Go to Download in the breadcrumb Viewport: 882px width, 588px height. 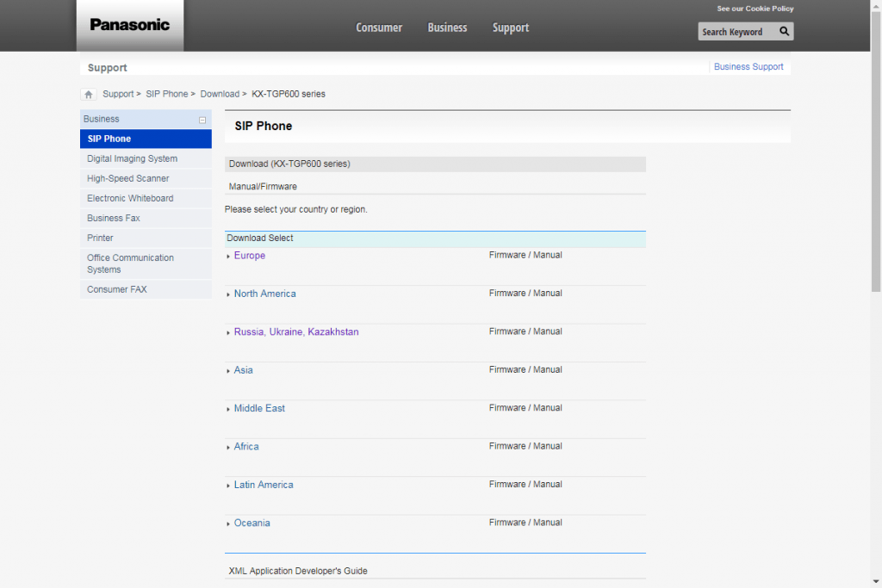tap(220, 94)
